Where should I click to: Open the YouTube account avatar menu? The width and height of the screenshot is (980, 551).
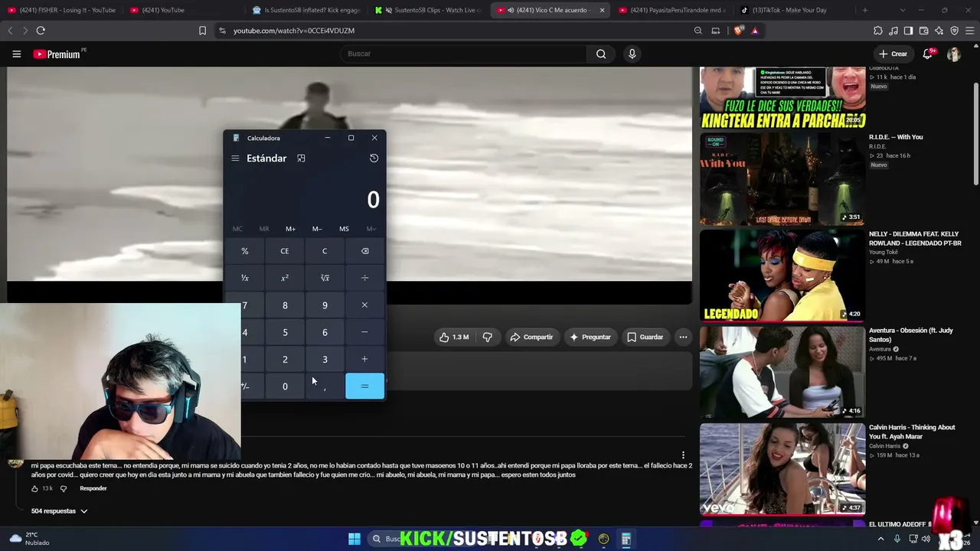pyautogui.click(x=954, y=54)
